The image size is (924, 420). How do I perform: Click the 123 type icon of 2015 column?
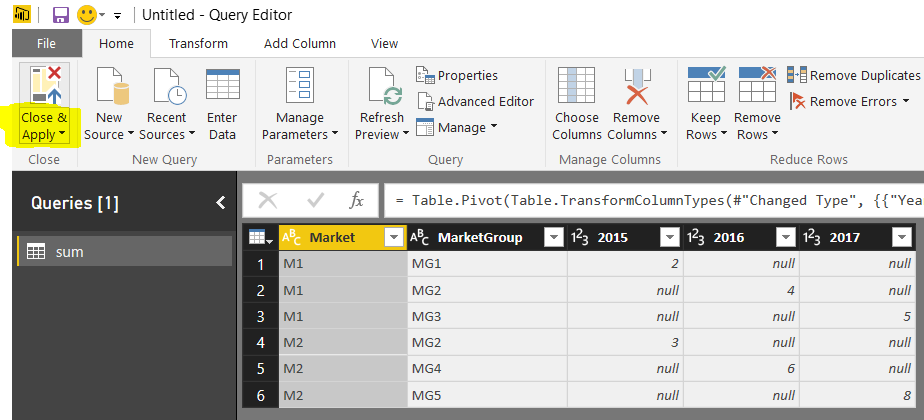click(580, 237)
